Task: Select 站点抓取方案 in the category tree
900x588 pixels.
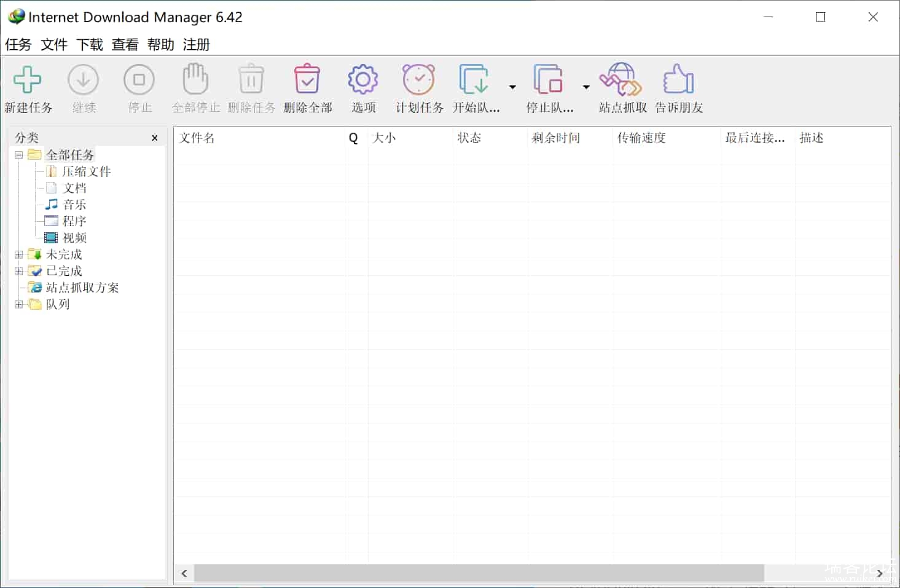Action: coord(82,288)
